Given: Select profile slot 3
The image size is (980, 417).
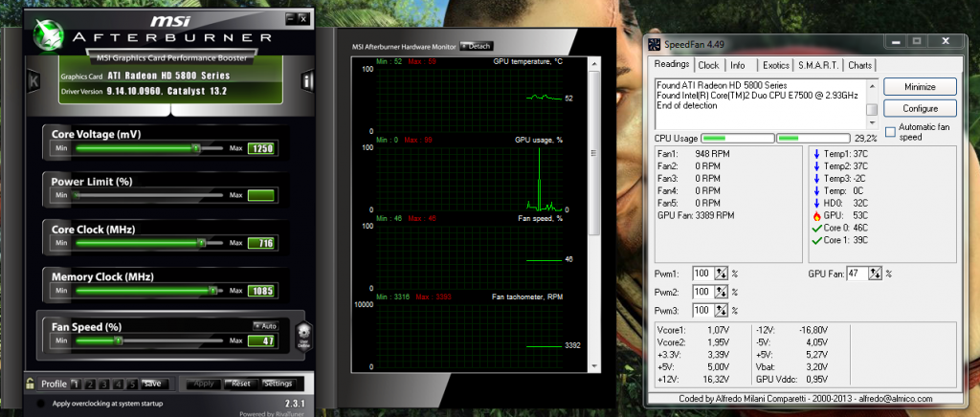Looking at the screenshot, I should click(102, 384).
